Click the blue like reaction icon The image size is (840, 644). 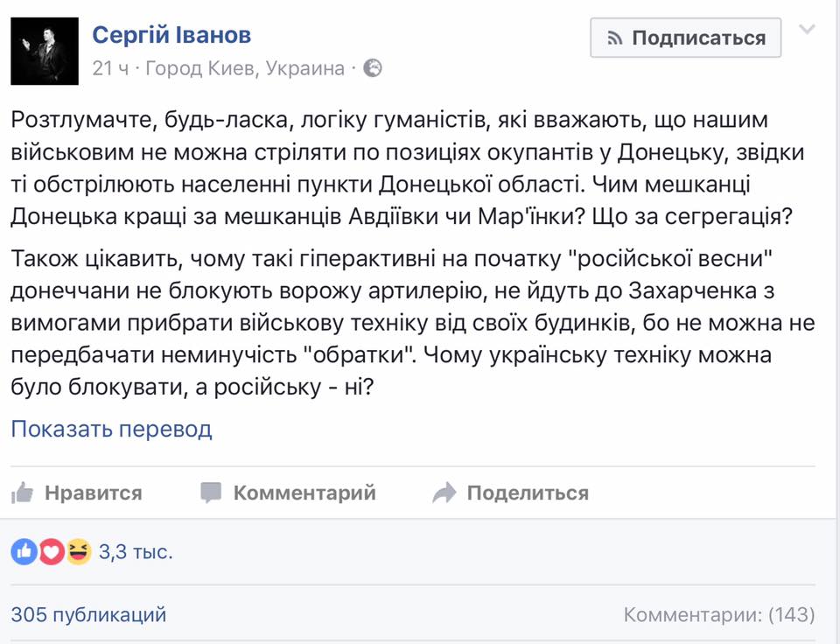[24, 552]
